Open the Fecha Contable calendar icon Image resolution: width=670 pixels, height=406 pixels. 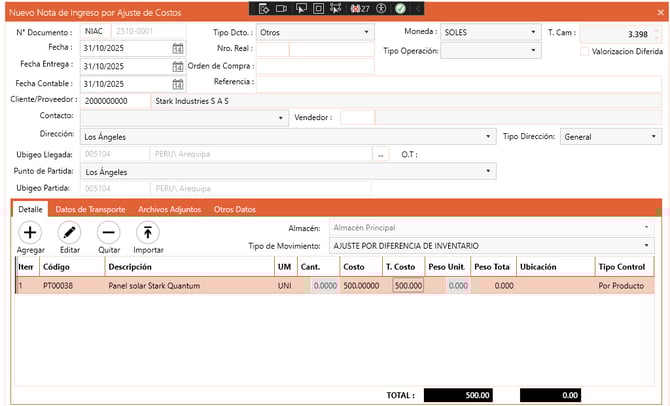click(x=177, y=84)
